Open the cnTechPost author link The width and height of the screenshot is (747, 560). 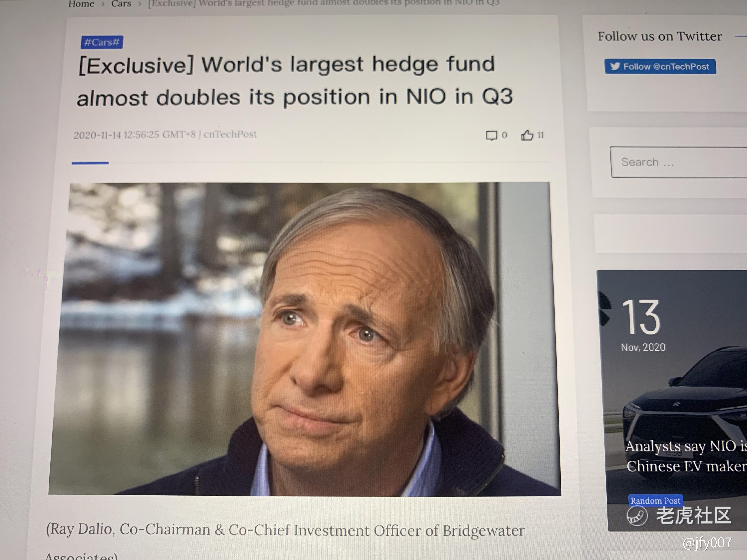tap(230, 134)
